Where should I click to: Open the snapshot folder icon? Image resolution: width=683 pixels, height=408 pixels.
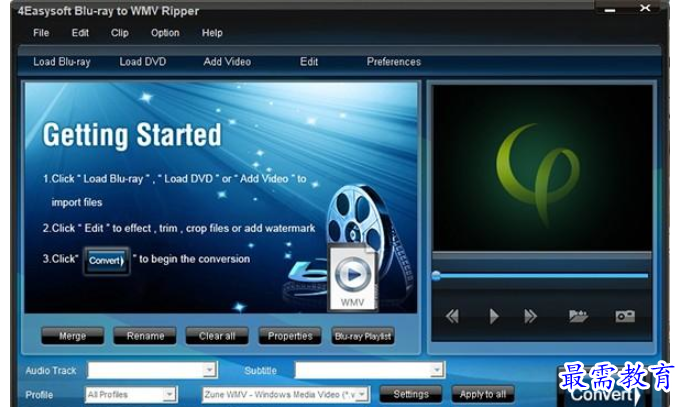[578, 316]
